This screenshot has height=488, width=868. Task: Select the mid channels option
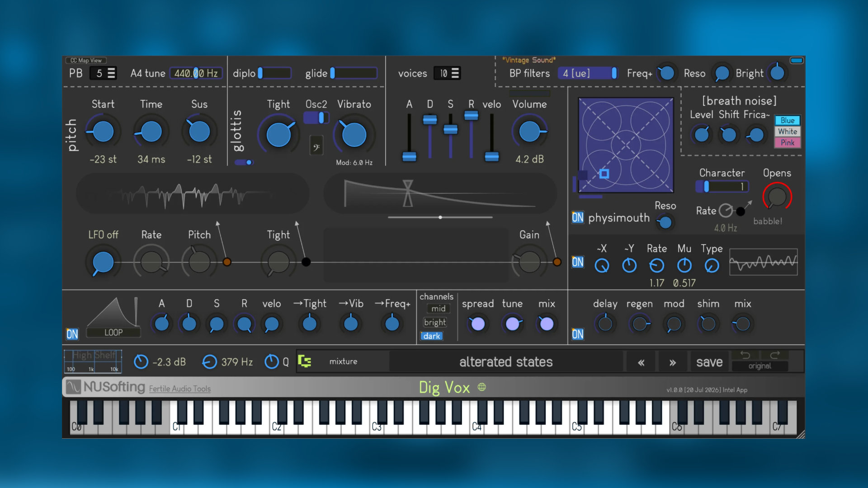pos(438,309)
